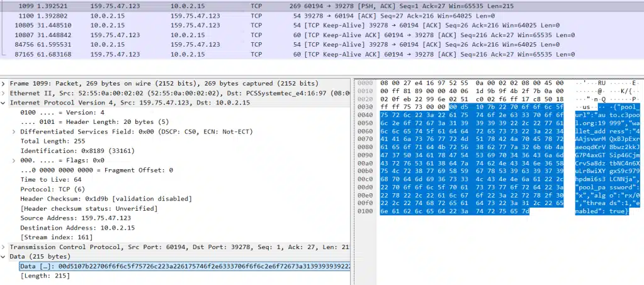This screenshot has width=644, height=285.
Task: Collapse the Data (215 bytes) section
Action: (x=4, y=257)
